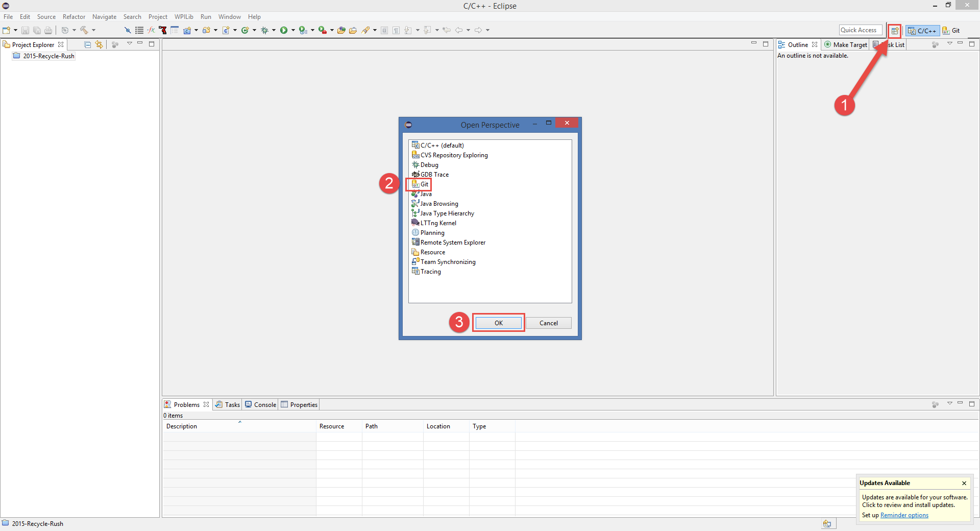Click the red WPILib deploy icon
980x531 pixels.
163,30
